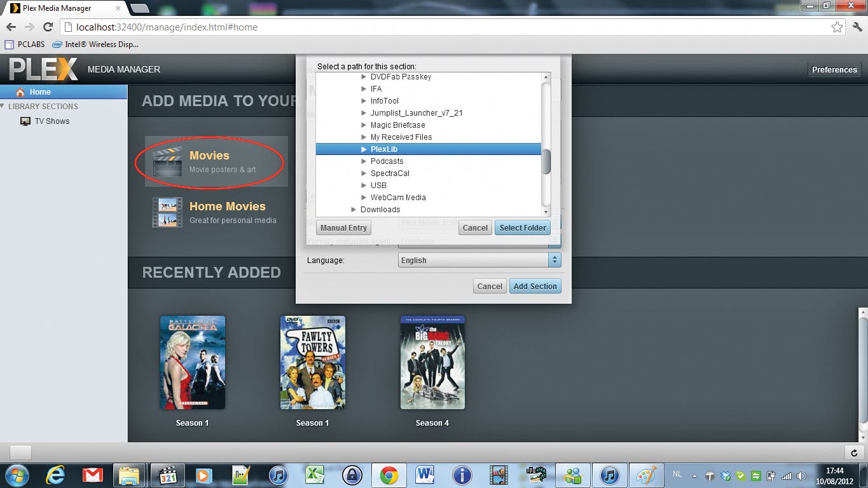This screenshot has height=488, width=868.
Task: Click the Home Movies media type
Action: click(216, 212)
